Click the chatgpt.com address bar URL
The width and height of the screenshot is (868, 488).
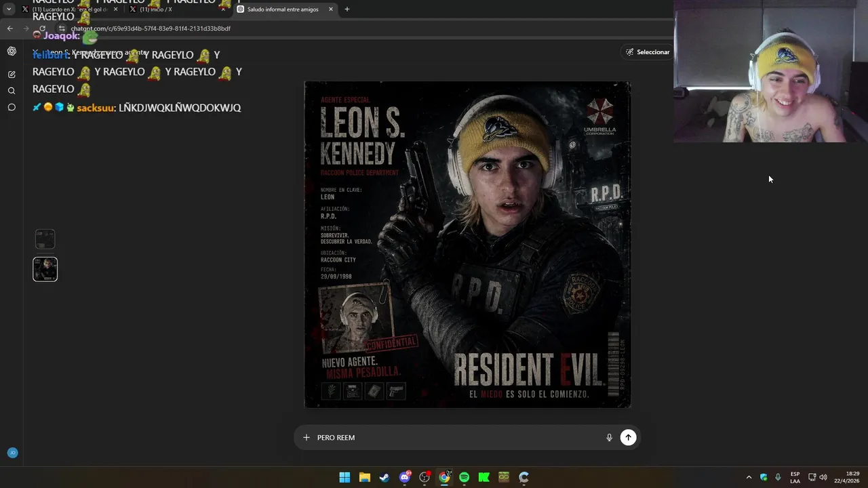(x=151, y=28)
